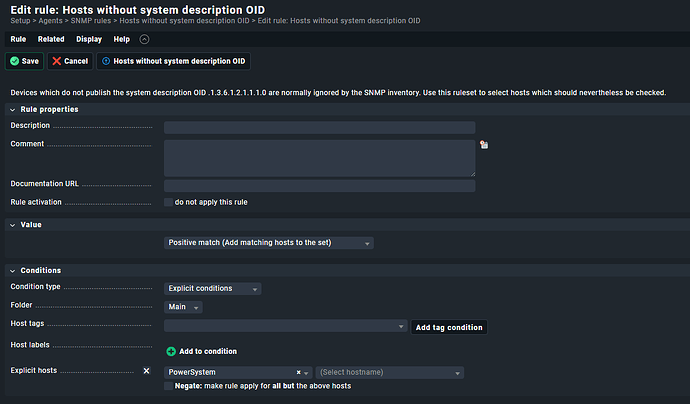
Task: Click the Save button with green checkmark
Action: [x=24, y=61]
